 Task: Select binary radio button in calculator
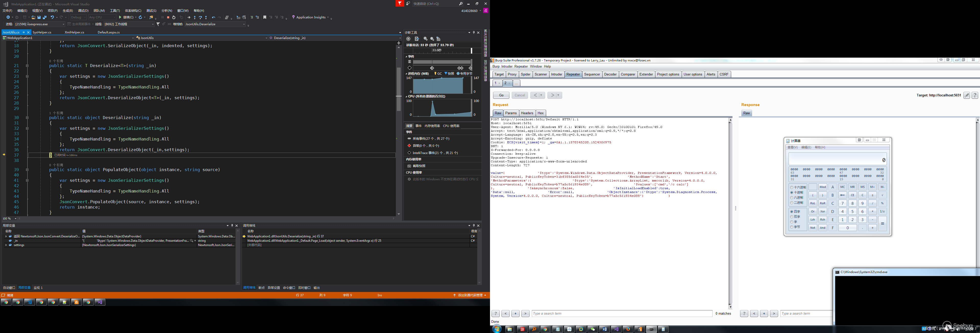coord(792,203)
